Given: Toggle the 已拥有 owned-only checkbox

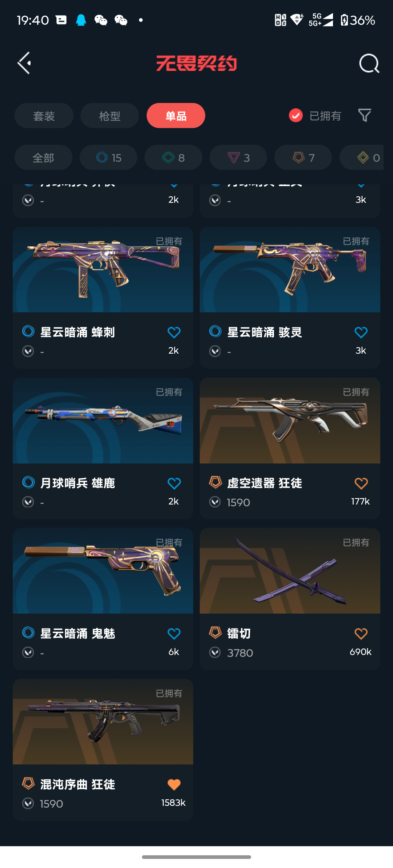Looking at the screenshot, I should 296,116.
